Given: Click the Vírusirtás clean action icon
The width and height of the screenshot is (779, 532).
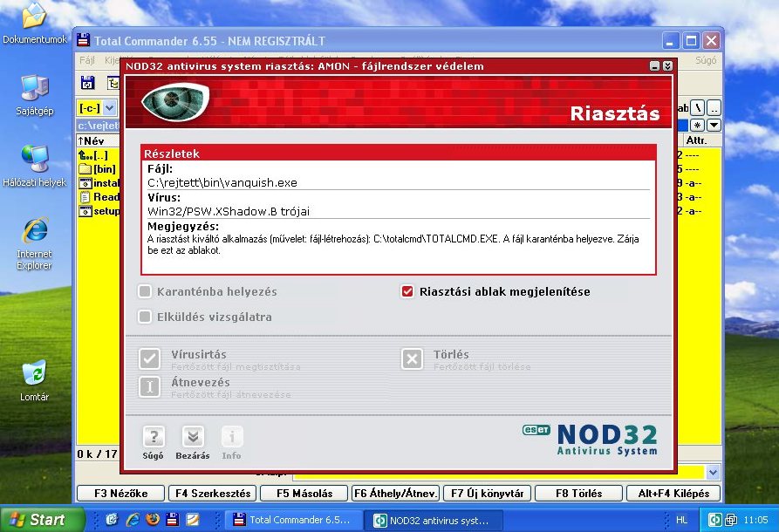Looking at the screenshot, I should 149,358.
